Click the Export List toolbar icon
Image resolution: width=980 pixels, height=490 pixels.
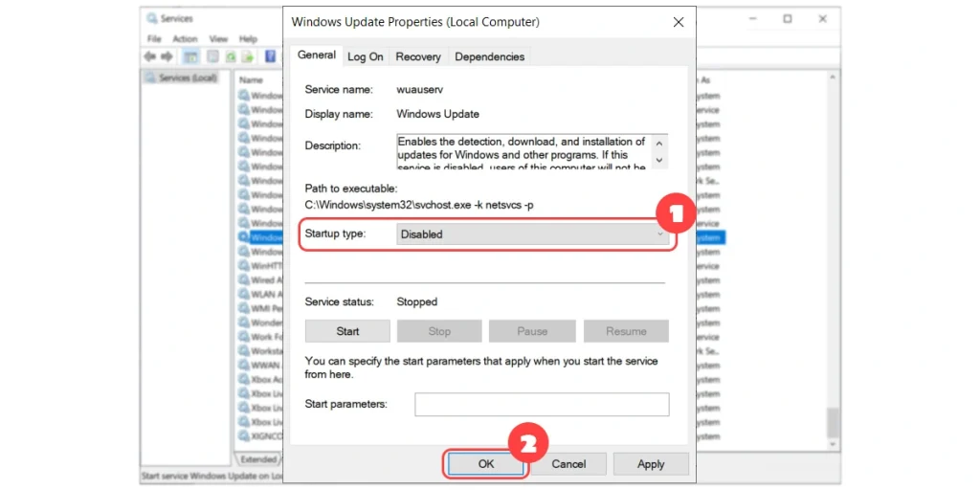[248, 56]
